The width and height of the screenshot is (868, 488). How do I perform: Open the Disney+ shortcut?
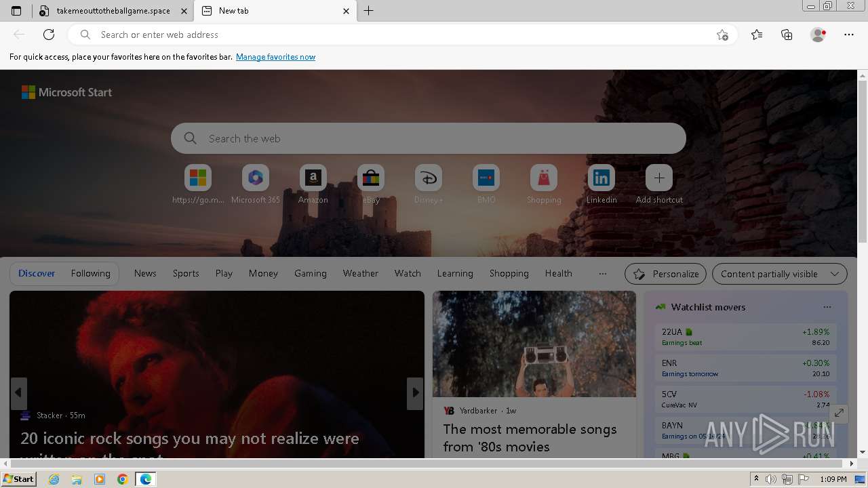click(429, 184)
